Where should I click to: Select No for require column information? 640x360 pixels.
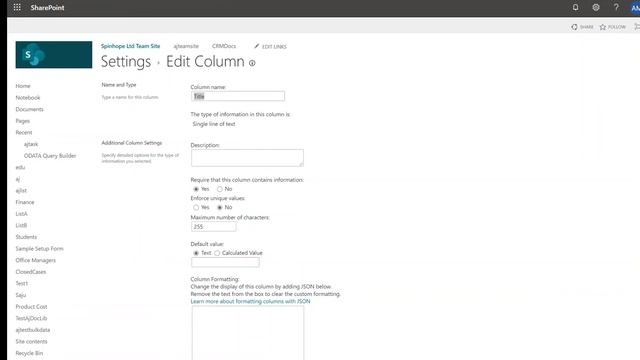coord(220,189)
